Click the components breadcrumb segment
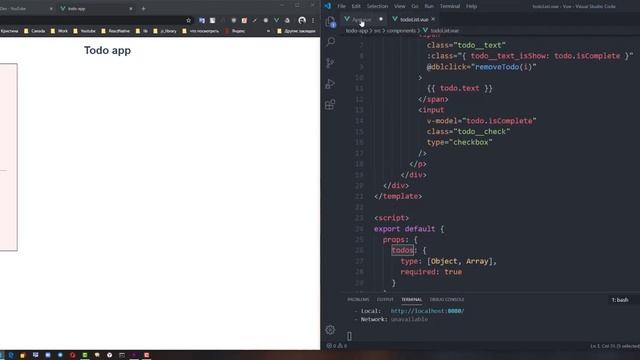This screenshot has width=640, height=360. click(401, 31)
